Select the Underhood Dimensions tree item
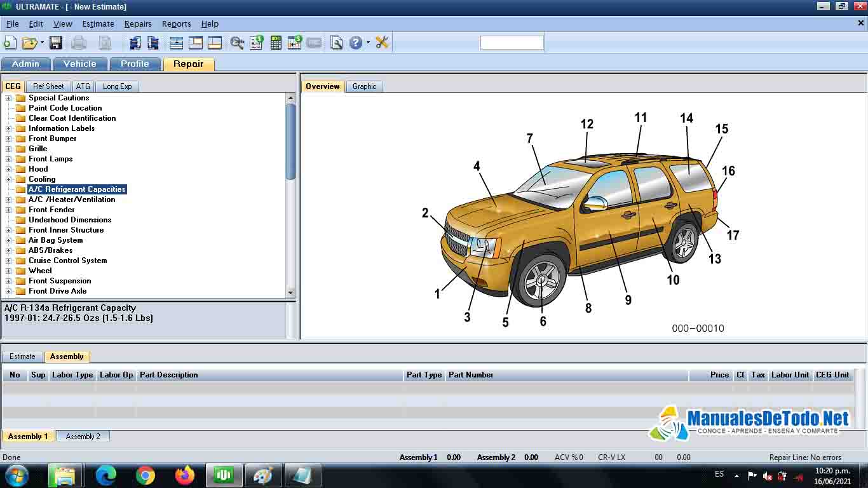Image resolution: width=868 pixels, height=488 pixels. click(x=70, y=220)
